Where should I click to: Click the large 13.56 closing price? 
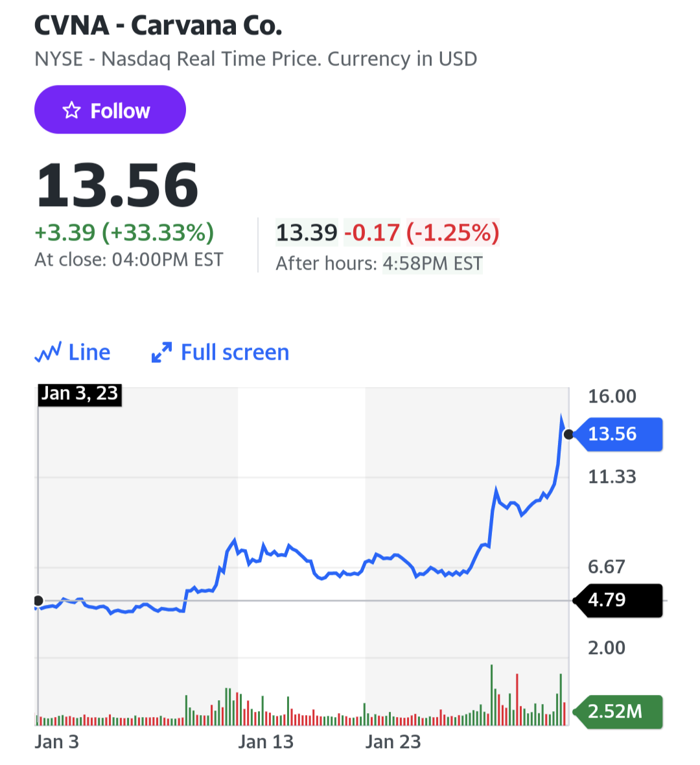[x=117, y=185]
